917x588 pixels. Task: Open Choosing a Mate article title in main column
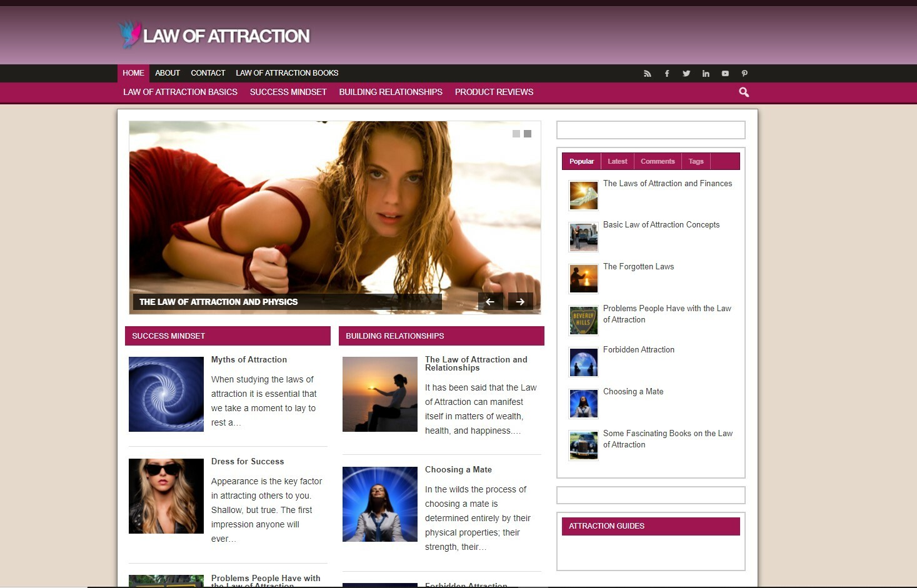[x=458, y=470]
